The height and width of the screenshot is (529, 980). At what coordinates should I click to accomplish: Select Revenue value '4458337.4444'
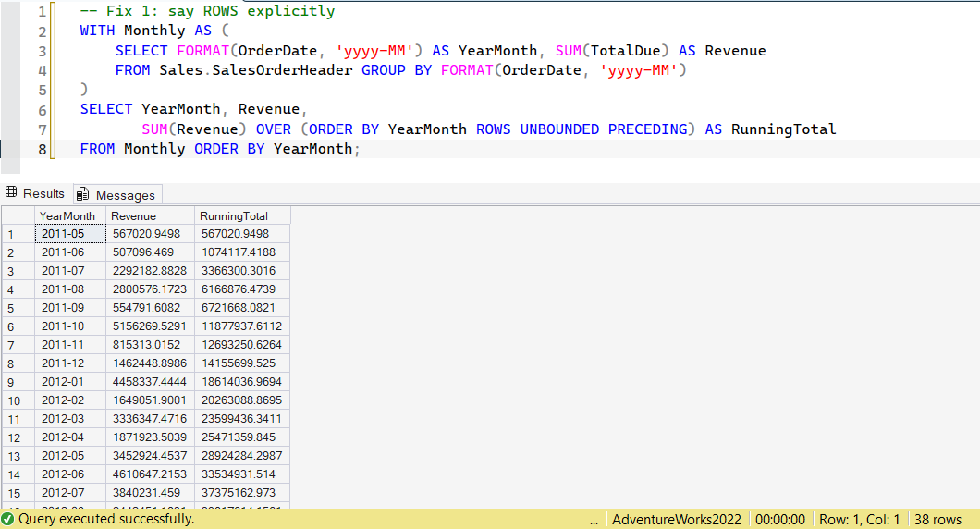click(150, 381)
